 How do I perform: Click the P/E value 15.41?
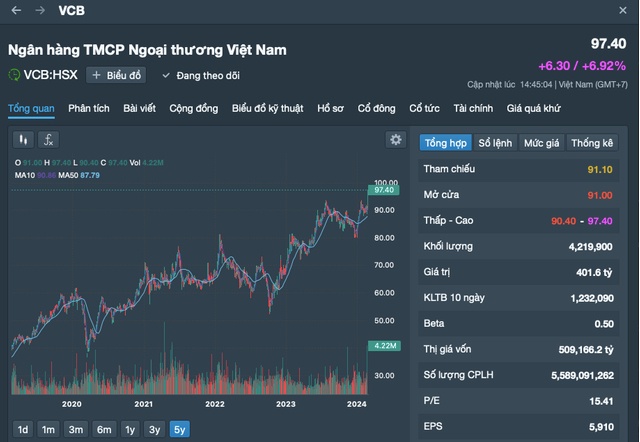point(601,401)
